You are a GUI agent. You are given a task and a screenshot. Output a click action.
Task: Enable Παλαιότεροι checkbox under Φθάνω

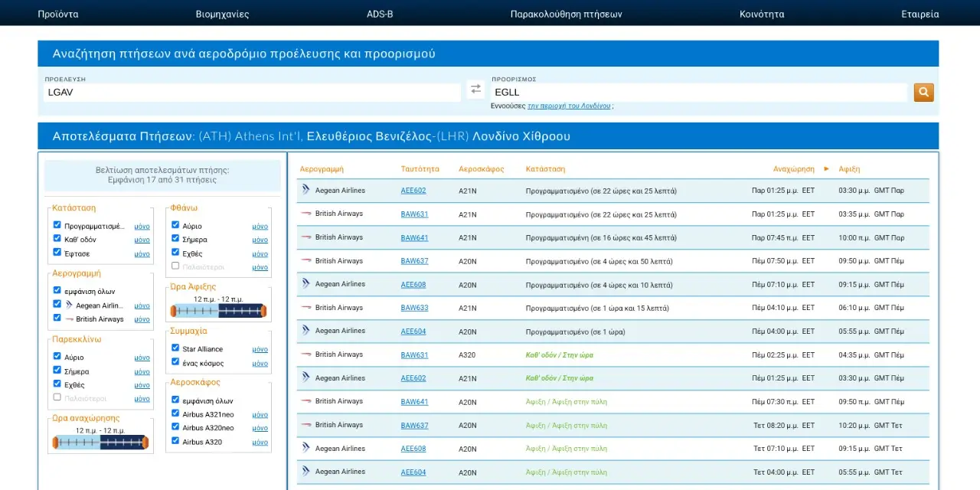point(175,266)
